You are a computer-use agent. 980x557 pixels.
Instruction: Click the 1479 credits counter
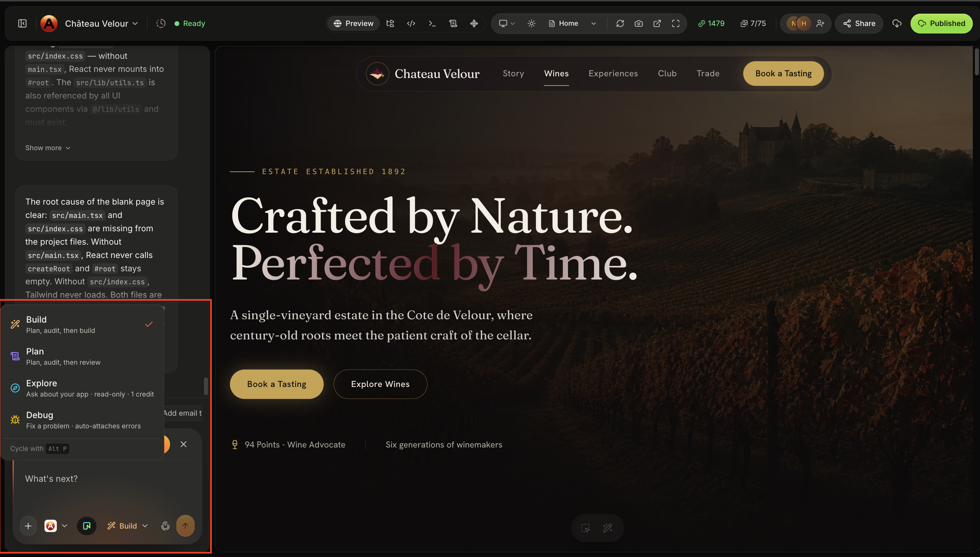coord(711,23)
